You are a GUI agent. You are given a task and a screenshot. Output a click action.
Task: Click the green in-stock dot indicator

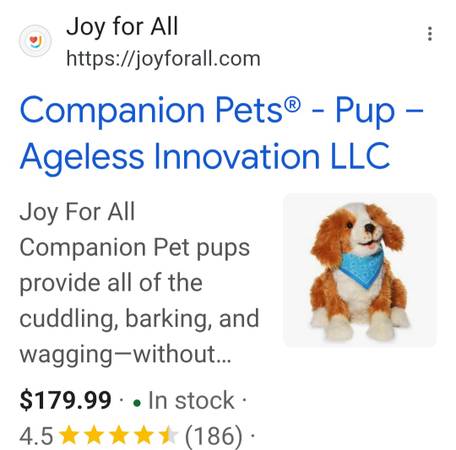pos(137,403)
